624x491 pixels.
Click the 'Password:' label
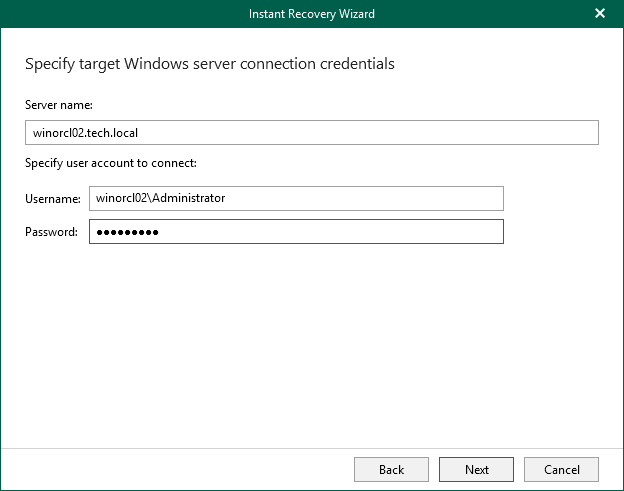tap(51, 233)
